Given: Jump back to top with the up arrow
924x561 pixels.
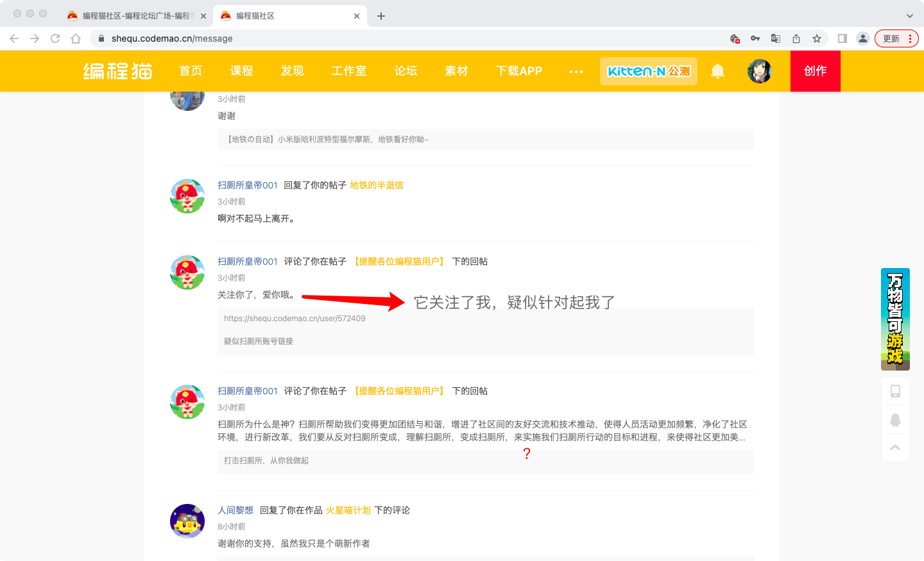Looking at the screenshot, I should click(x=895, y=448).
